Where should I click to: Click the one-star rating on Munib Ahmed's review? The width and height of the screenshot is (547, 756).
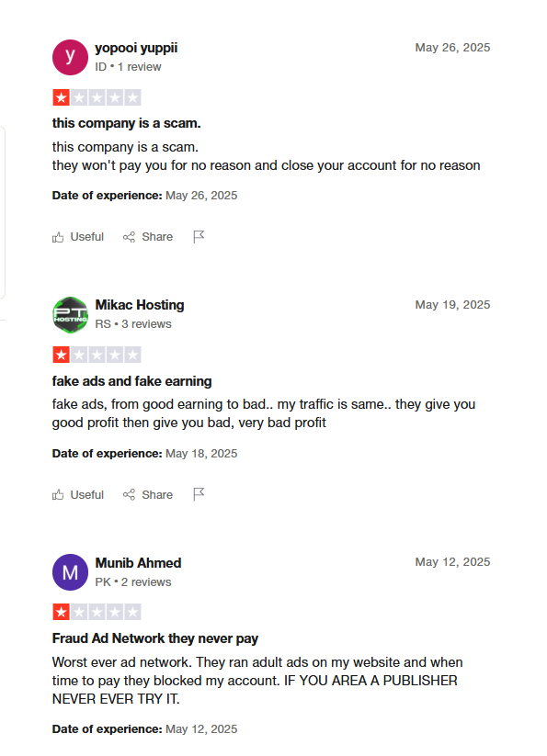coord(97,613)
